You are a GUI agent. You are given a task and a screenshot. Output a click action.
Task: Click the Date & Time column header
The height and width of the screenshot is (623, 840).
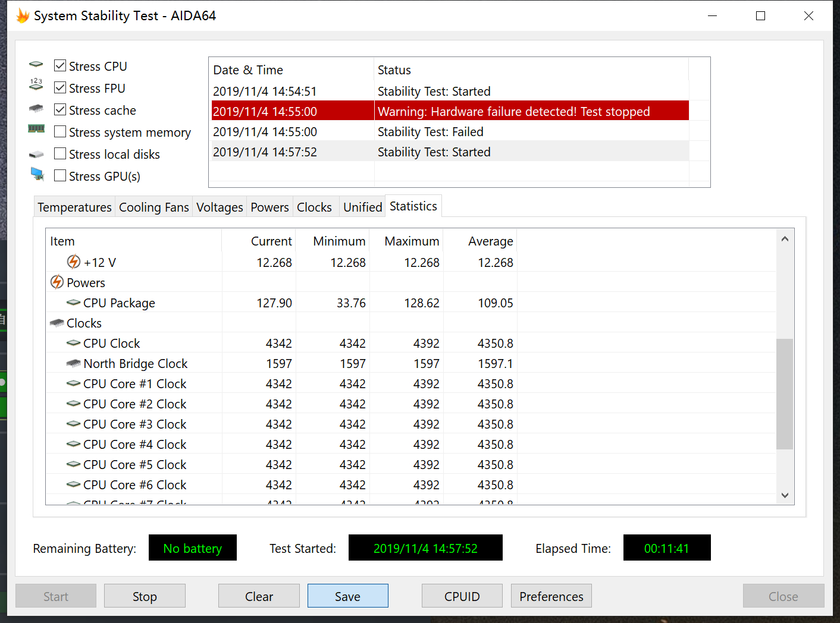pyautogui.click(x=292, y=70)
